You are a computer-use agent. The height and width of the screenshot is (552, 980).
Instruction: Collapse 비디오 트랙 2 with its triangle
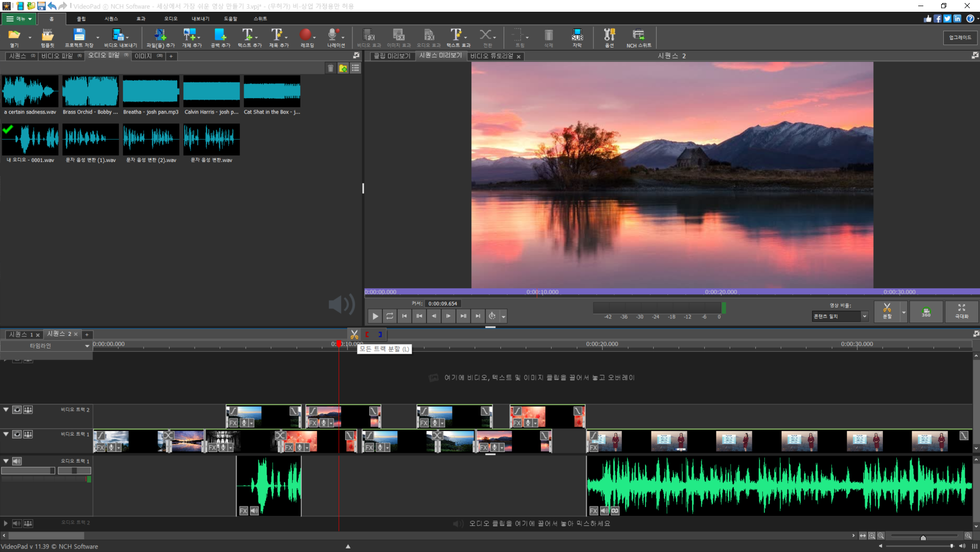[x=6, y=410]
